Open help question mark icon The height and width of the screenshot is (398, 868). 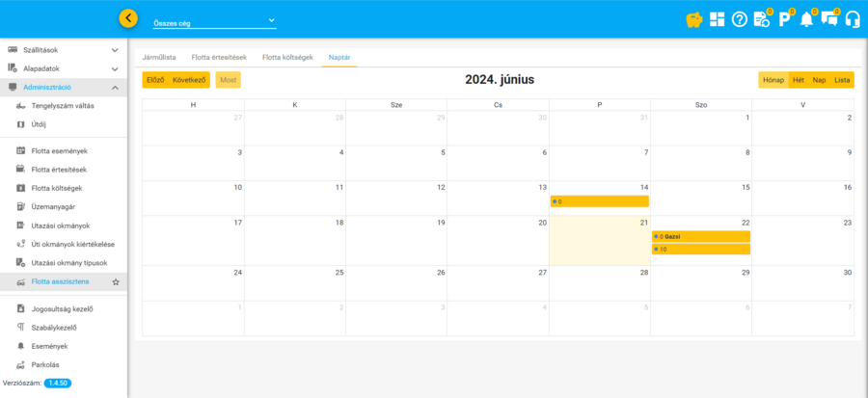[740, 19]
